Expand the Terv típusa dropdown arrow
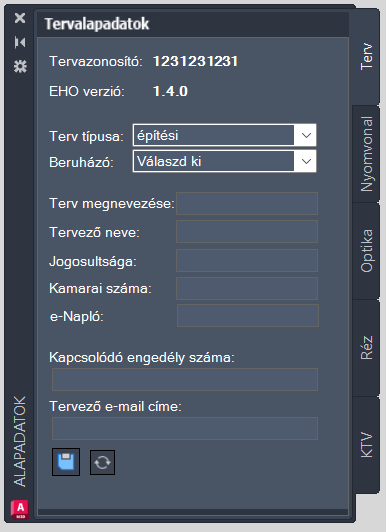This screenshot has width=386, height=532. (306, 135)
